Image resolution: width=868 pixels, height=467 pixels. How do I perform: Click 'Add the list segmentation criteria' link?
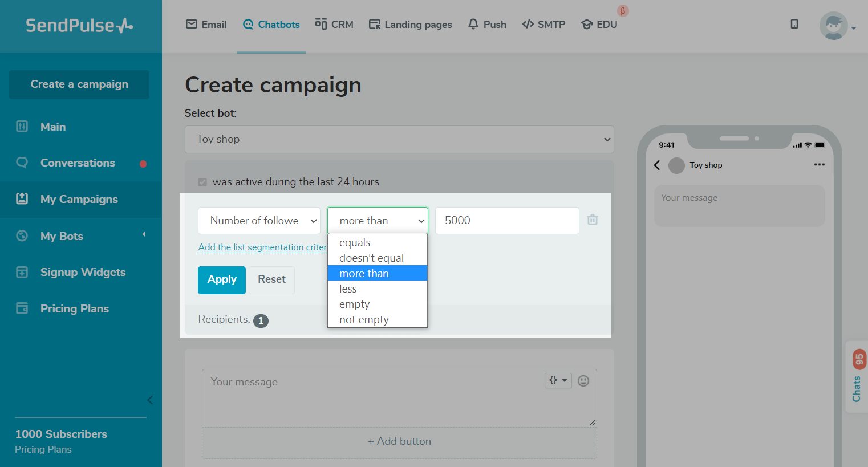pyautogui.click(x=262, y=247)
